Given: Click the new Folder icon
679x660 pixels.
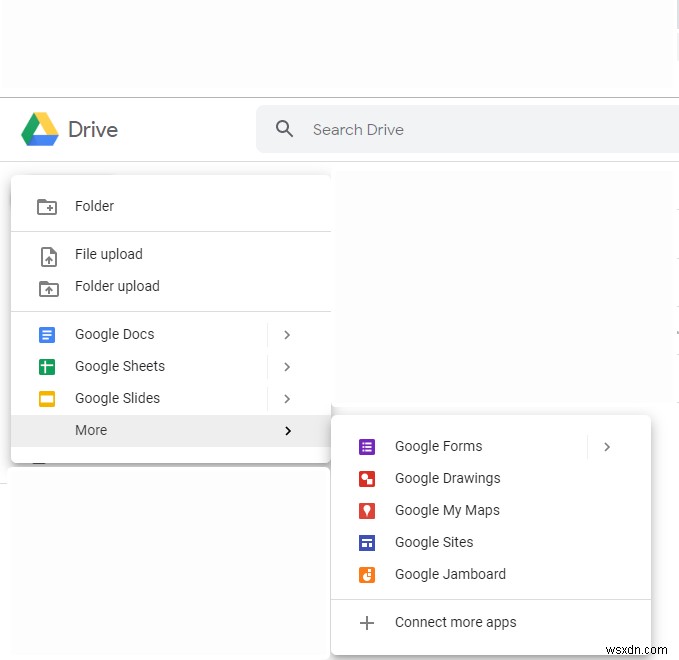Looking at the screenshot, I should (47, 207).
